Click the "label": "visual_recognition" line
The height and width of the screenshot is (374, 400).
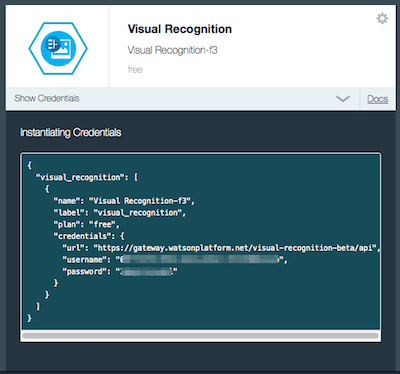tap(120, 213)
